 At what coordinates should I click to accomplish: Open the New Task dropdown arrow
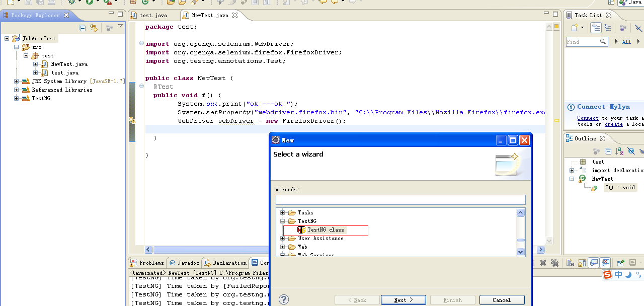582,28
